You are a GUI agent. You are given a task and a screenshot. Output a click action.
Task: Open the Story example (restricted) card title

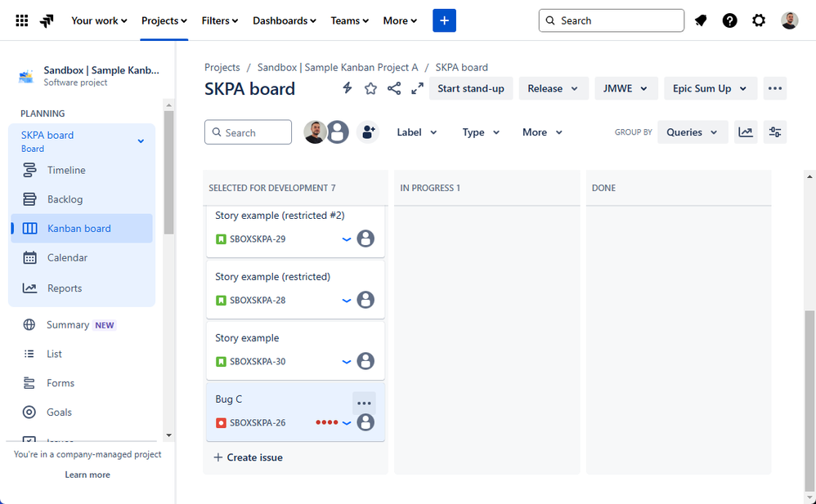click(x=273, y=277)
